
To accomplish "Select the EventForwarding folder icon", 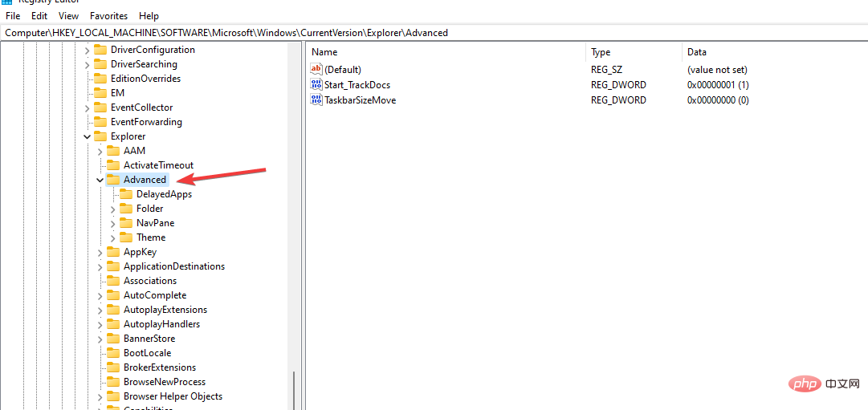I will pos(100,122).
